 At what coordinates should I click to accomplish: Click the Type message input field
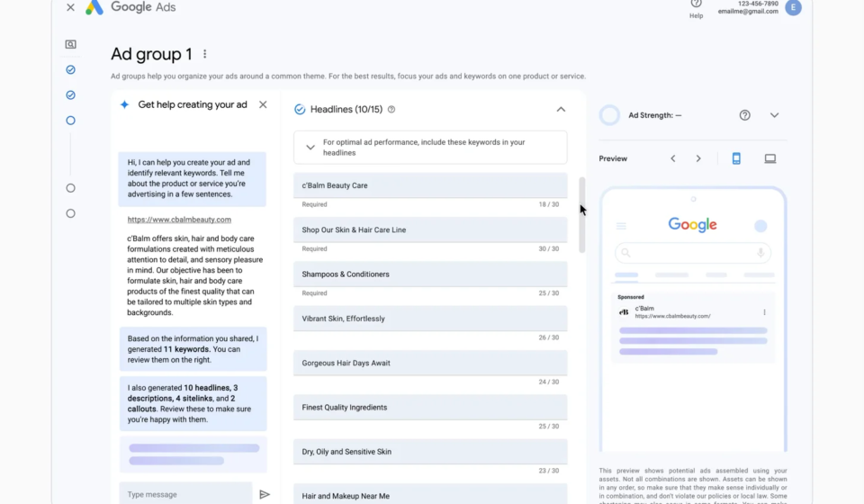(x=185, y=494)
